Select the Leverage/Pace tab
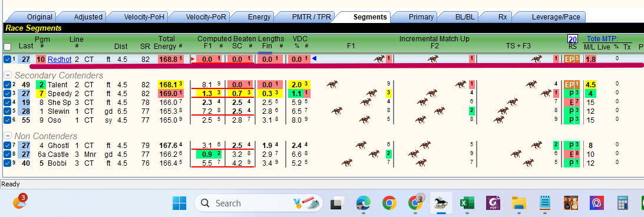 coord(556,17)
